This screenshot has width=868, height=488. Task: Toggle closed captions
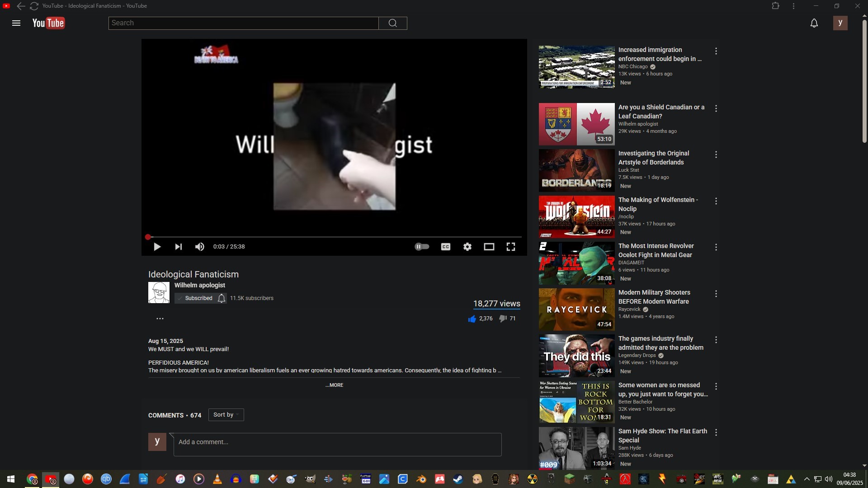click(445, 247)
